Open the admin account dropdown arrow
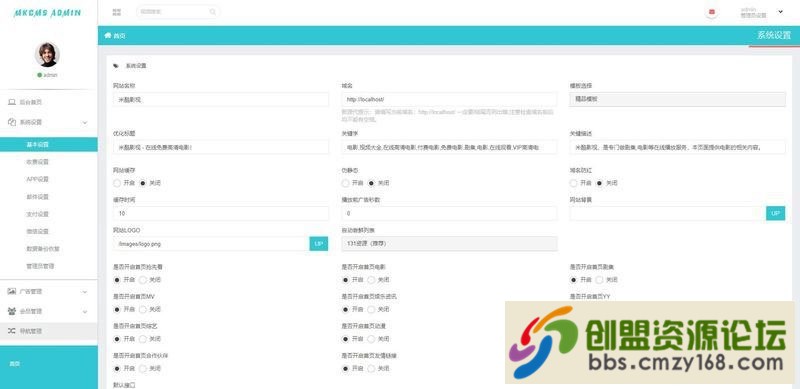 (780, 12)
